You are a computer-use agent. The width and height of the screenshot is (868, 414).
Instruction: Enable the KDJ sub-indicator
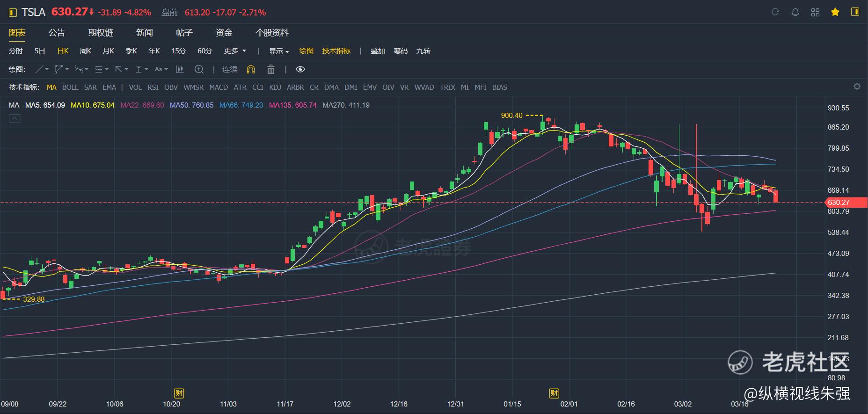point(275,87)
